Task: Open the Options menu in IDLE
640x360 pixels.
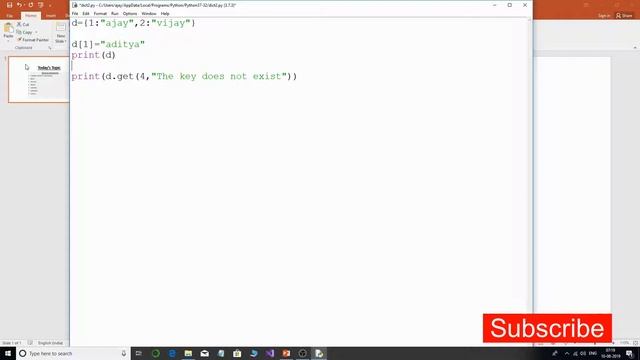Action: (130, 13)
